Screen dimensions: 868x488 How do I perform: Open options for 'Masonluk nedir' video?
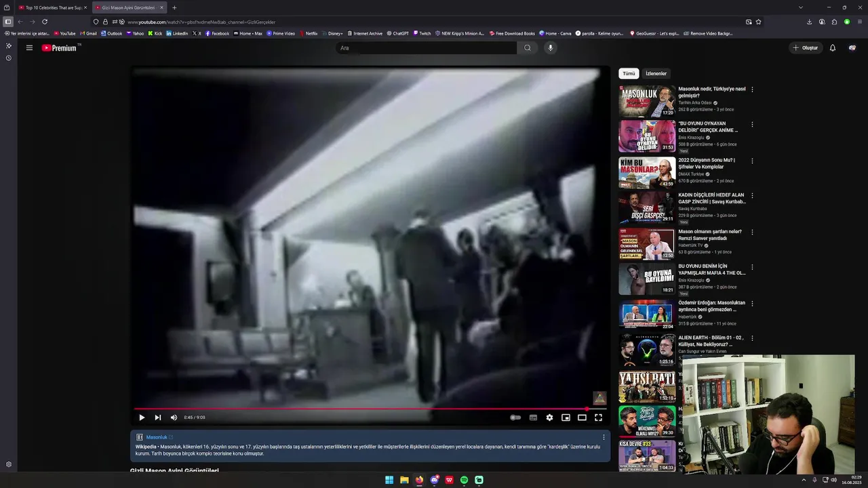pos(752,89)
